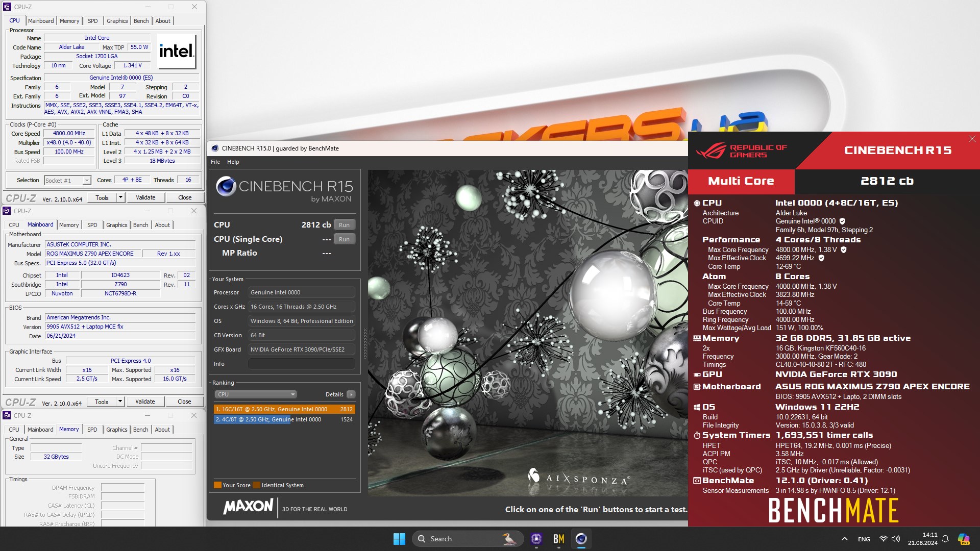
Task: Open About tab in top CPU-Z
Action: tap(163, 21)
